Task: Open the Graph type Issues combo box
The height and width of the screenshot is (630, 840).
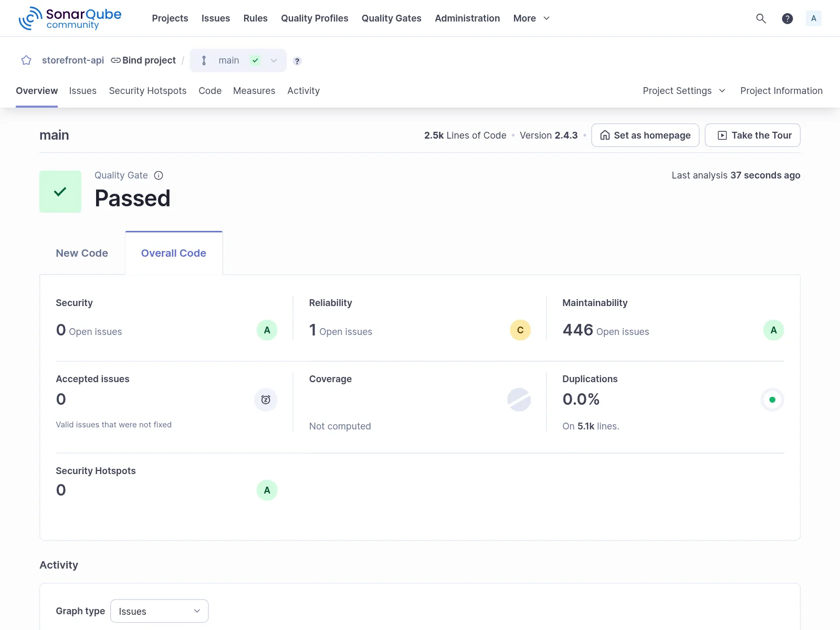Action: [160, 611]
